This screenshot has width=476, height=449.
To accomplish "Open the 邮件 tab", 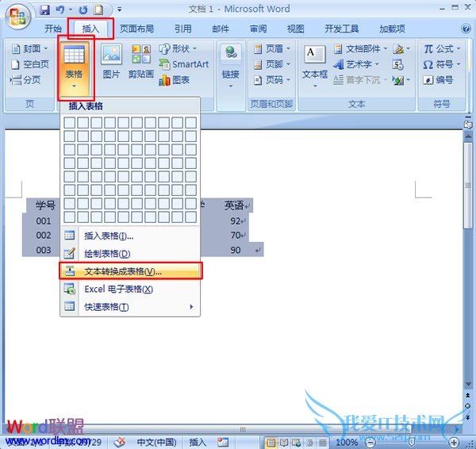I will (x=221, y=29).
